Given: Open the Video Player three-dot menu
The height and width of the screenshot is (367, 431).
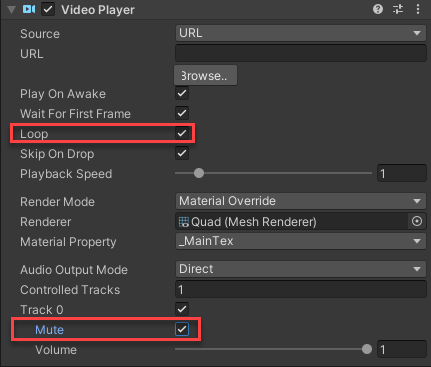Looking at the screenshot, I should point(418,9).
